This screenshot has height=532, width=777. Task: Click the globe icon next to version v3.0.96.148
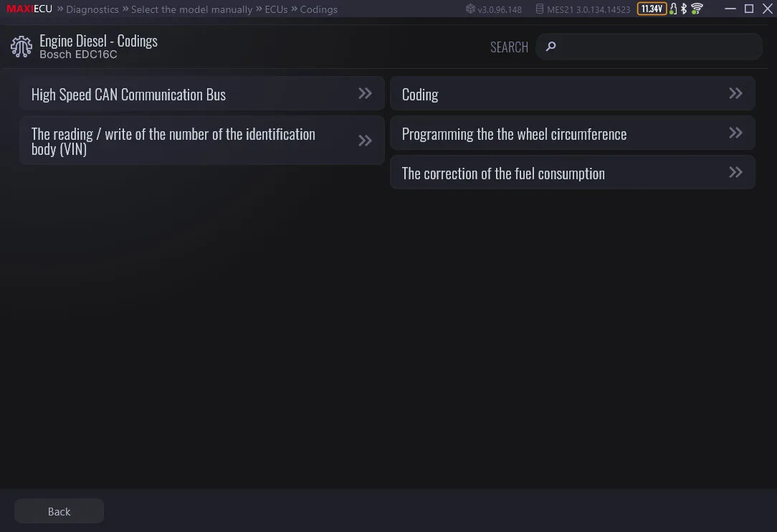(471, 9)
